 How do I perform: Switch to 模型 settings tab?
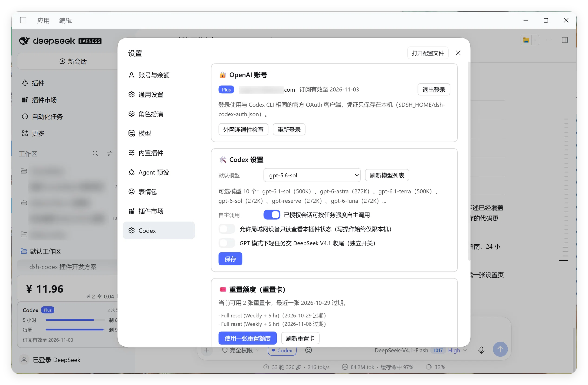159,133
